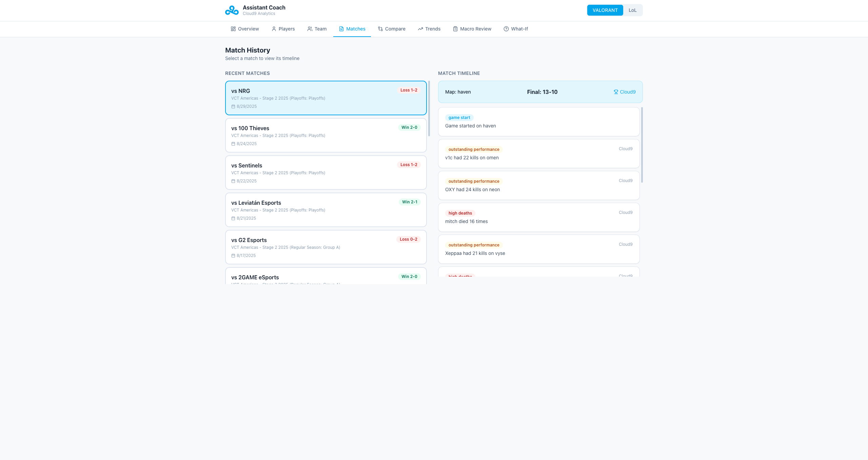Click the Team people icon
This screenshot has height=460, width=868.
click(310, 29)
